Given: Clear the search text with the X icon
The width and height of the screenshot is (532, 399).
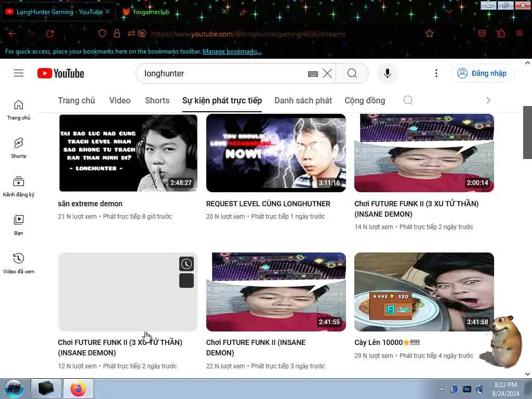Looking at the screenshot, I should tap(327, 73).
